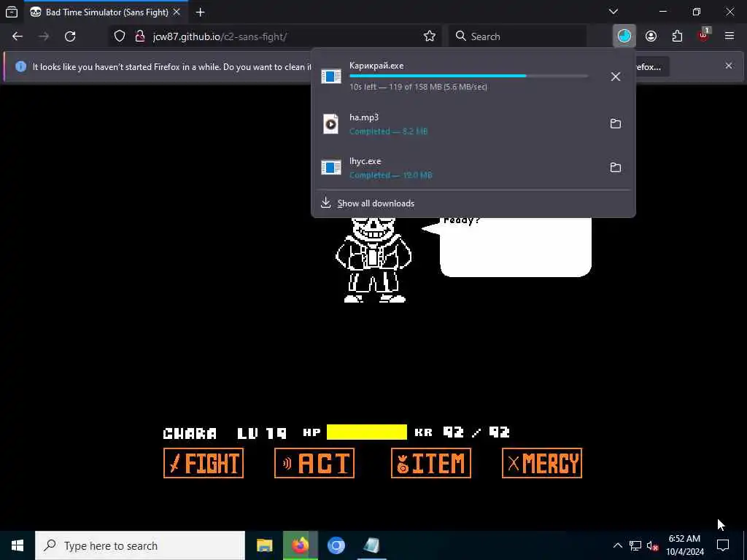Click the Firefox taskbar icon
747x560 pixels.
300,545
